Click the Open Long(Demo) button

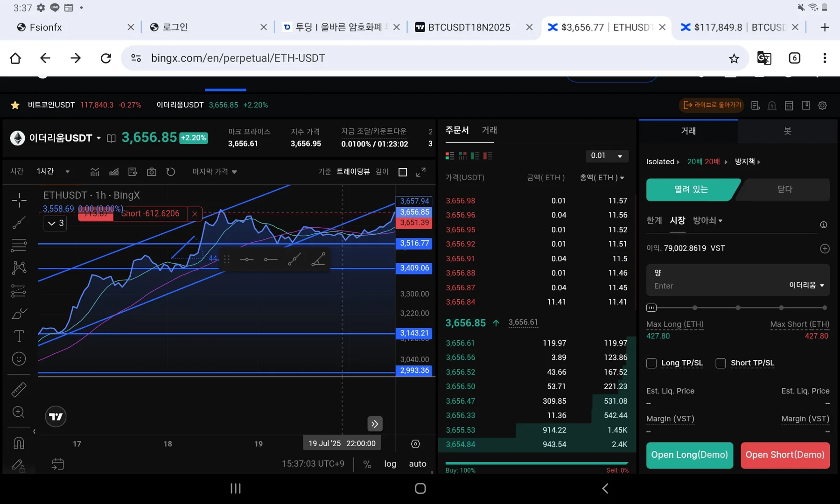coord(689,455)
